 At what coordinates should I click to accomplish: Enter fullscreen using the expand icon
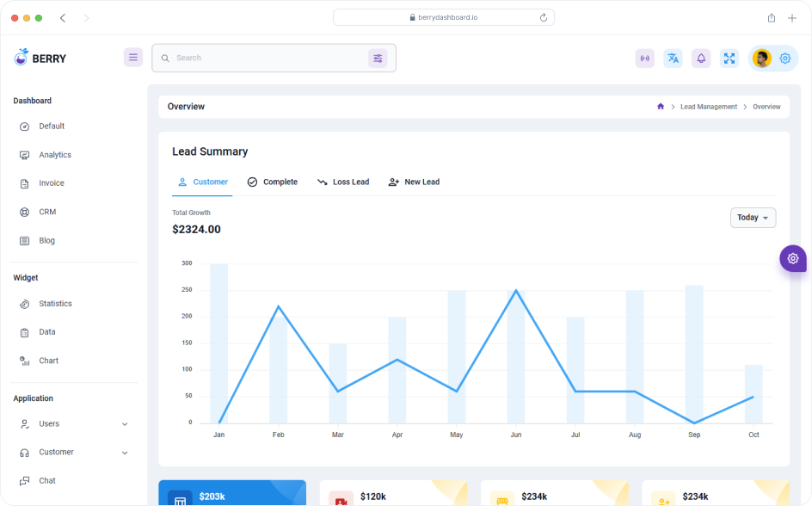[x=729, y=58]
